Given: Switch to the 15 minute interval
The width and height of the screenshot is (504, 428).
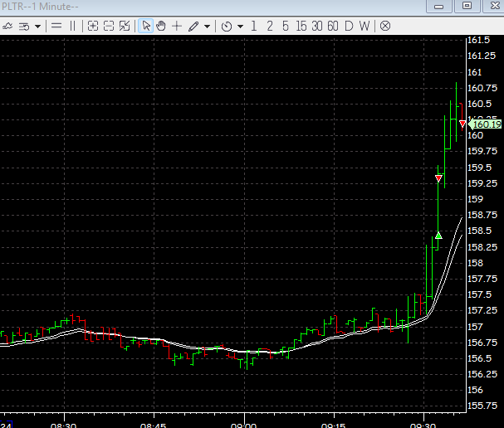Looking at the screenshot, I should pyautogui.click(x=301, y=26).
